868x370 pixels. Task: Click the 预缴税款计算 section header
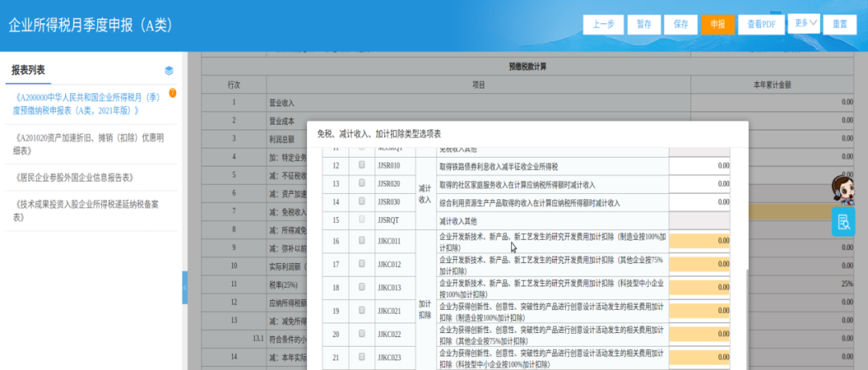click(527, 67)
